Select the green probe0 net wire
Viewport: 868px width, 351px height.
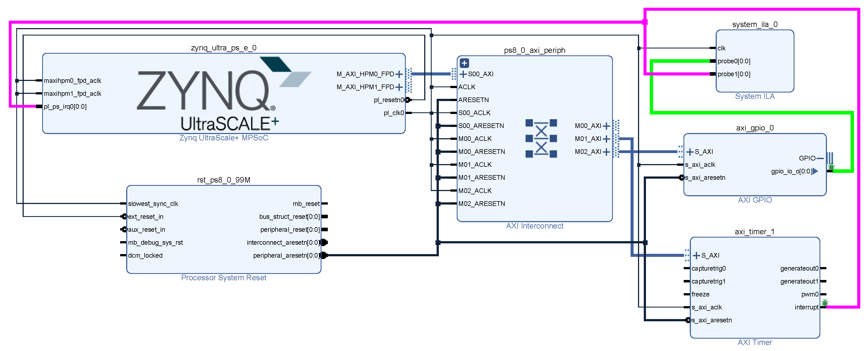point(741,113)
